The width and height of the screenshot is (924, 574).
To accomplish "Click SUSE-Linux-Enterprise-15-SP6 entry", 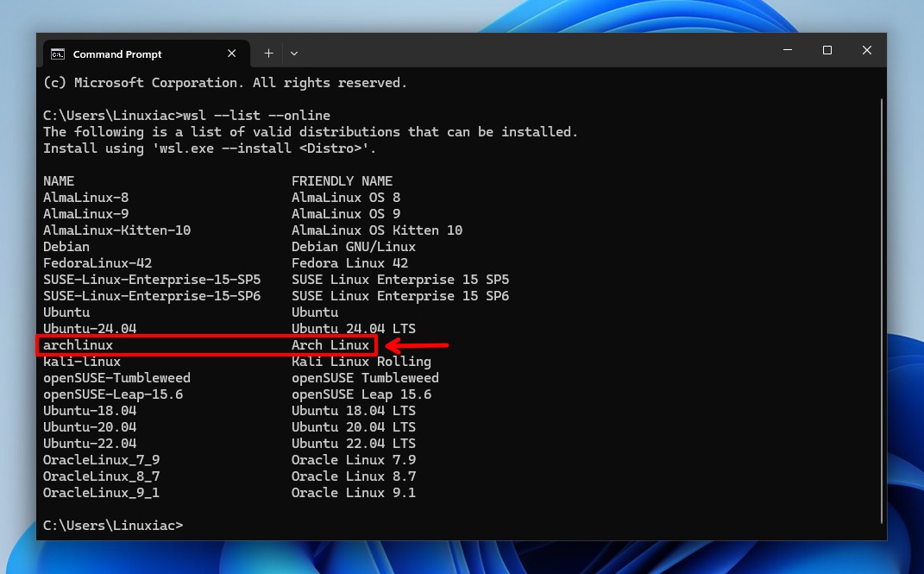I will coord(152,296).
